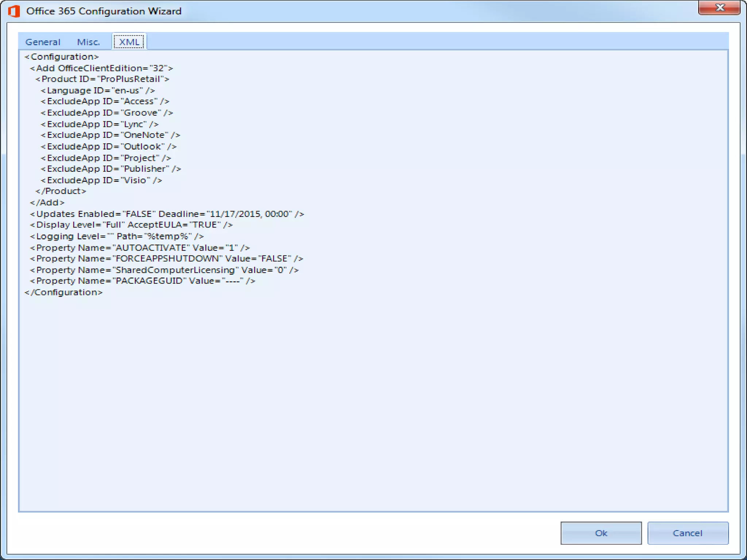Select the AUTOACTIVATE property line
The image size is (747, 560).
(140, 248)
